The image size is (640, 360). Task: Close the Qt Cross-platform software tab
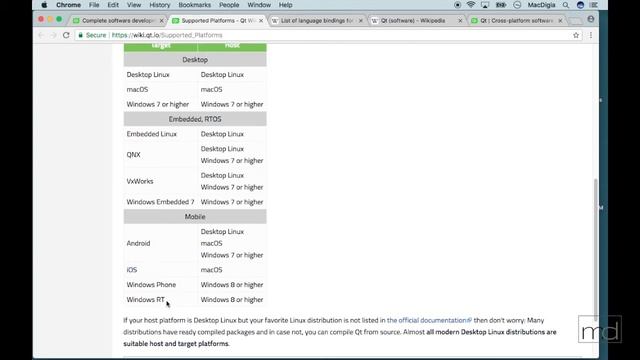click(560, 20)
